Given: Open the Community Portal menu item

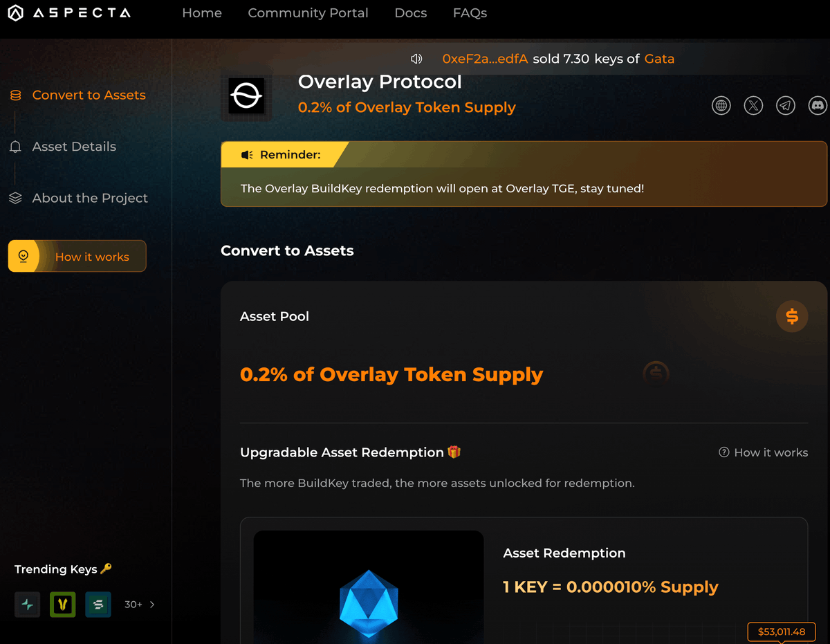Looking at the screenshot, I should click(x=308, y=13).
